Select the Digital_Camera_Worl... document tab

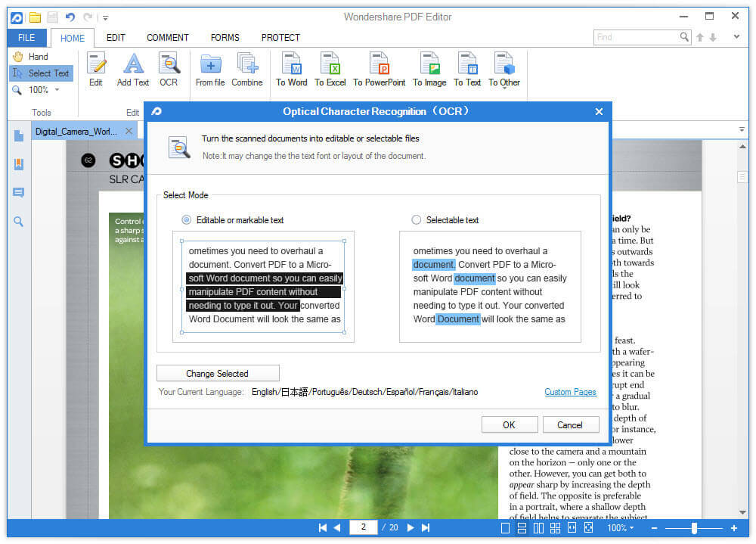[x=76, y=132]
